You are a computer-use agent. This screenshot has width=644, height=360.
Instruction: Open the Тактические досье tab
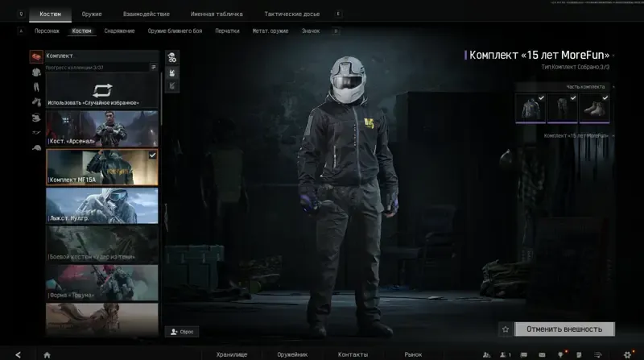pyautogui.click(x=292, y=14)
